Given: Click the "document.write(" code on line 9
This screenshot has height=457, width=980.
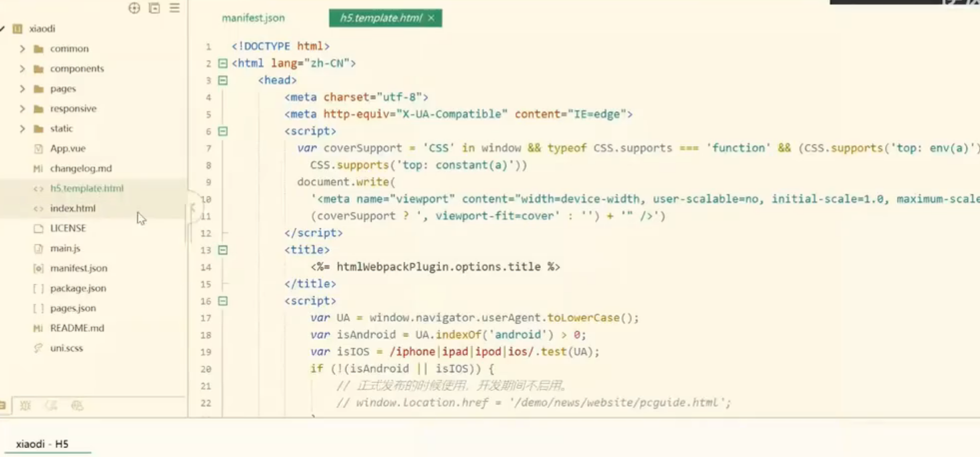Looking at the screenshot, I should [346, 182].
